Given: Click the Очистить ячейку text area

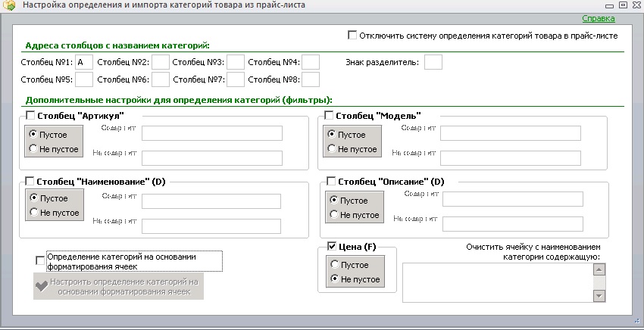Looking at the screenshot, I should click(x=498, y=282).
